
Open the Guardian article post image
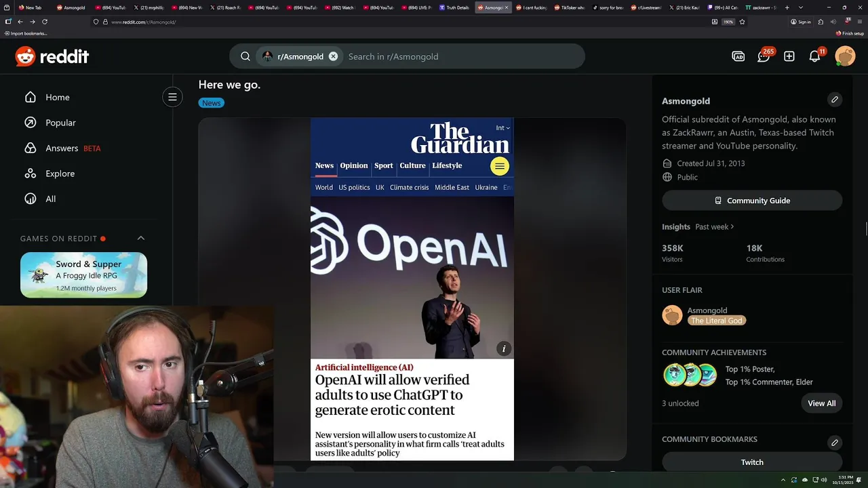point(412,289)
